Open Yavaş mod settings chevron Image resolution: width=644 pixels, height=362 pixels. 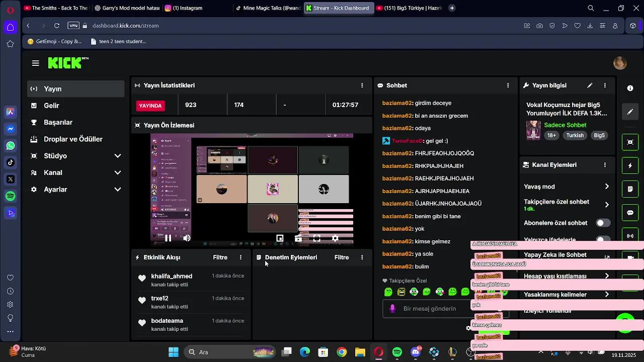click(607, 187)
